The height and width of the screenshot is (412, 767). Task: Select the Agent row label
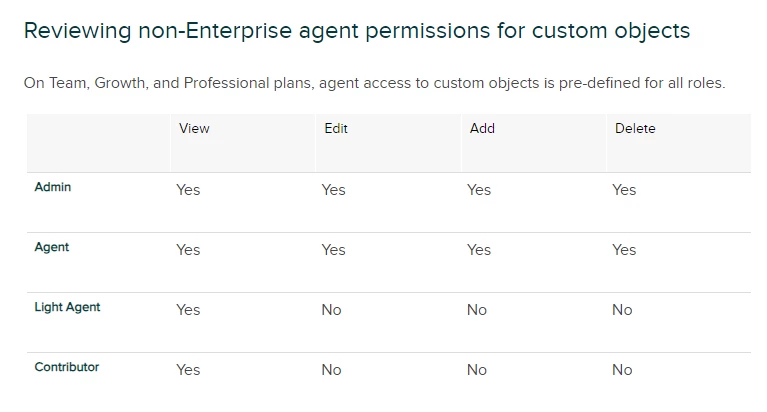click(x=51, y=247)
